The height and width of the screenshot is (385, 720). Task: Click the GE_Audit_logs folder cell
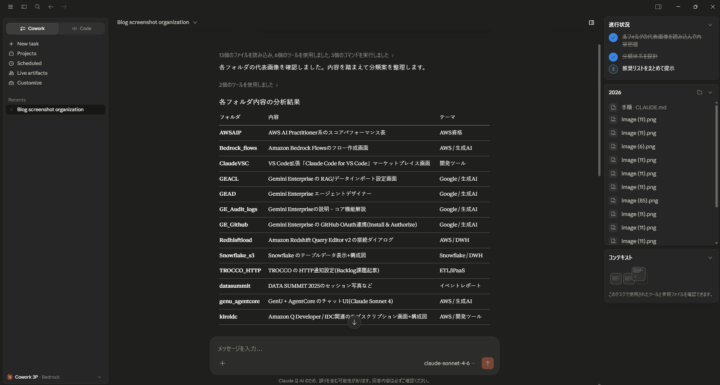click(x=238, y=209)
